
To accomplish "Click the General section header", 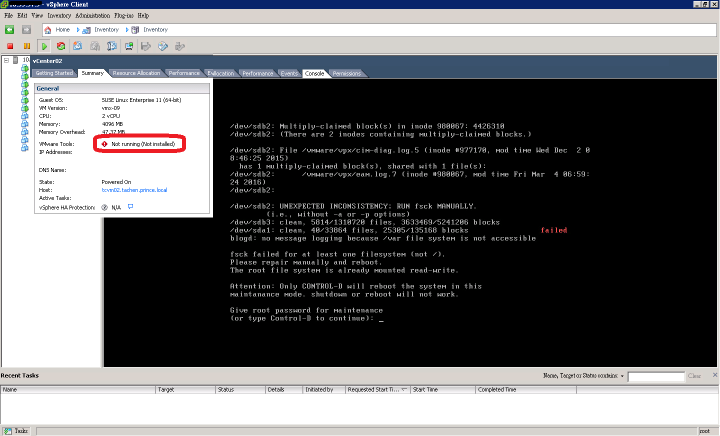I will pos(122,89).
